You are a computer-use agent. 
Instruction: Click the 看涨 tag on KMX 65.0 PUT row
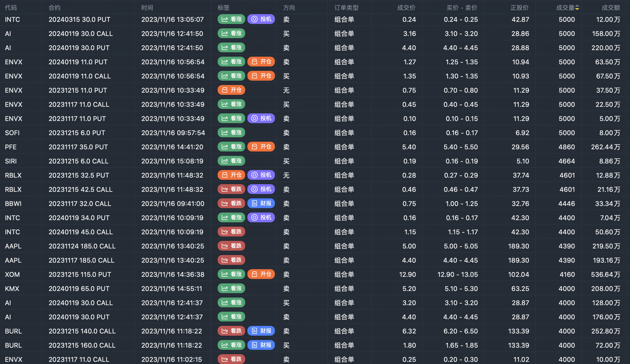(x=232, y=288)
